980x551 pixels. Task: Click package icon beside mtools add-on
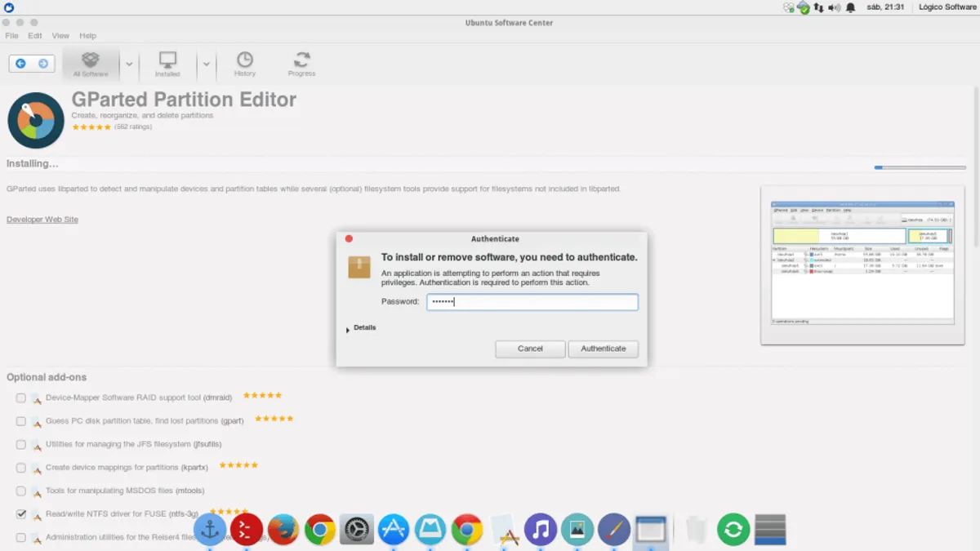pyautogui.click(x=36, y=491)
